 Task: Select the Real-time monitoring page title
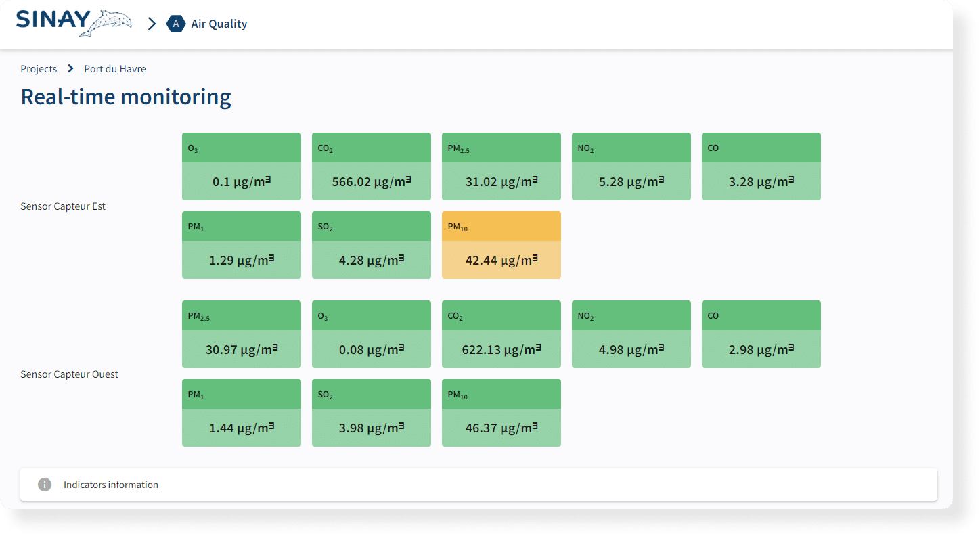(126, 97)
